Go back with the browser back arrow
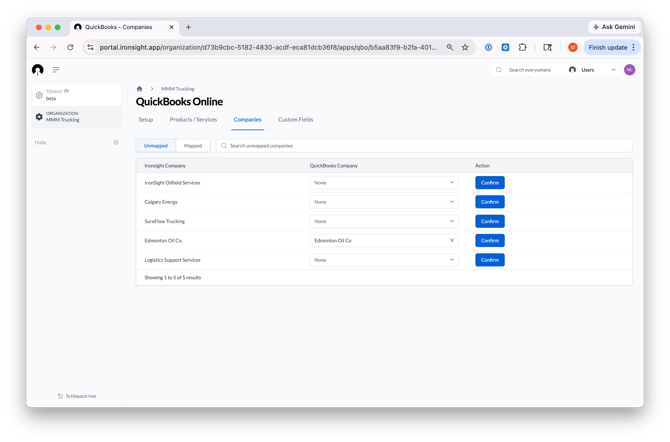Viewport: 670px width, 442px height. pyautogui.click(x=37, y=47)
